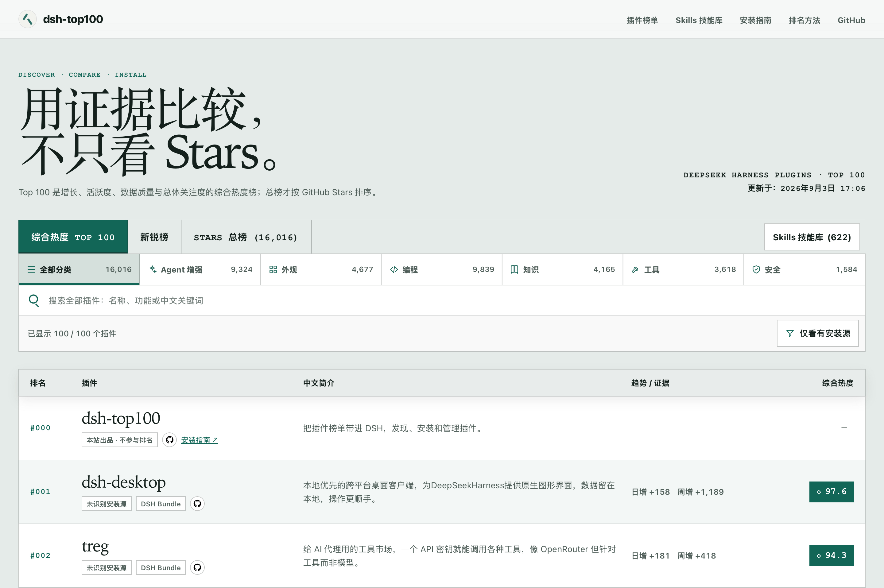Screen dimensions: 884x588
Task: Open GitHub icon for treg row
Action: point(197,567)
